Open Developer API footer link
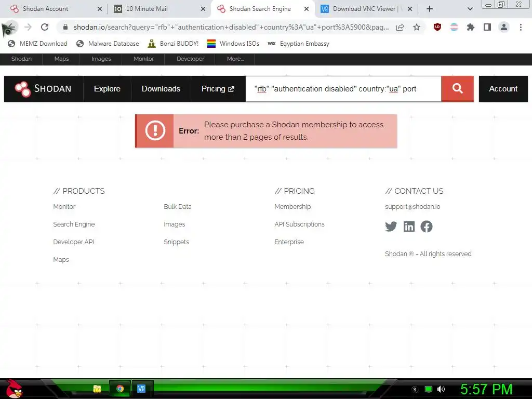The image size is (532, 399). 74,242
